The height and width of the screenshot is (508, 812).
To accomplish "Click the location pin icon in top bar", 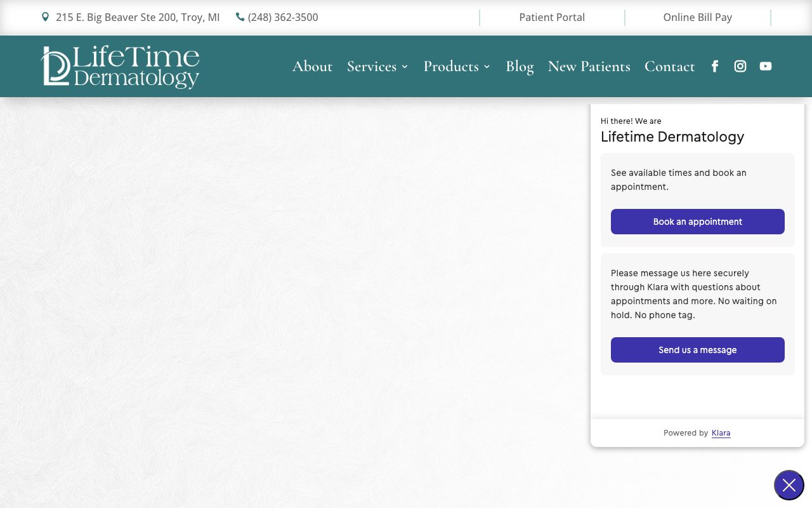I will 45,17.
